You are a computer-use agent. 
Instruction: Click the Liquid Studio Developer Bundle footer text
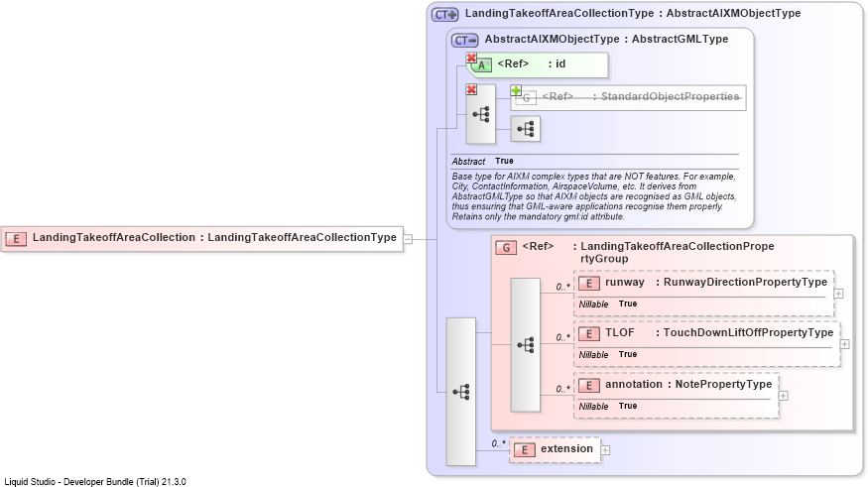pos(95,481)
